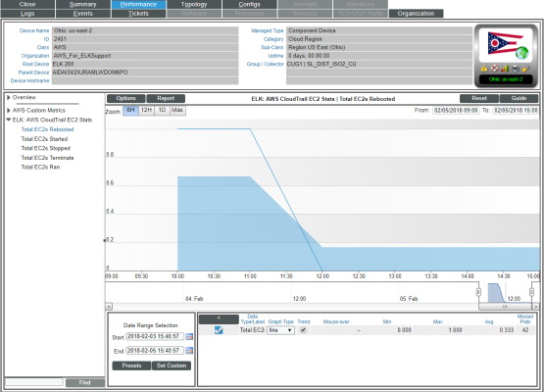Set zoom to 1D

coord(162,111)
